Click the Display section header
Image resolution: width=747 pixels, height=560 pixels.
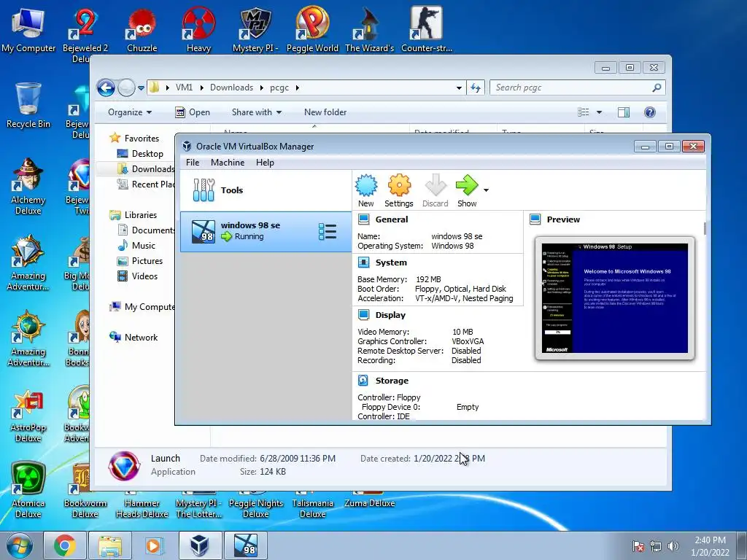click(390, 315)
